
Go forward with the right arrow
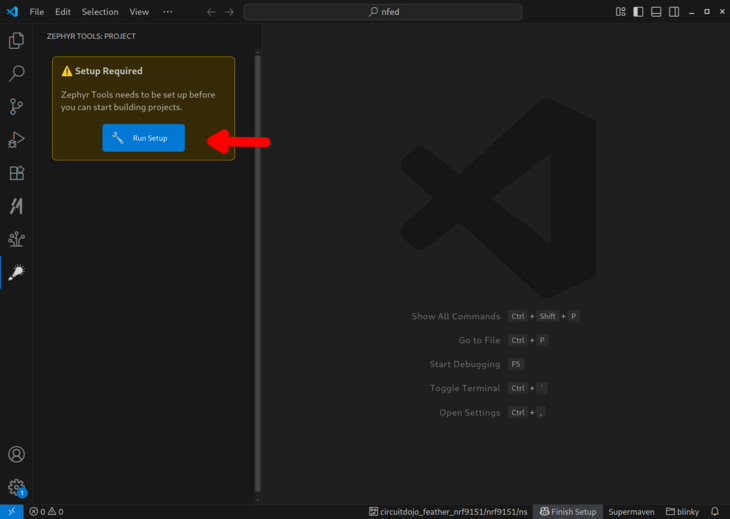[230, 12]
